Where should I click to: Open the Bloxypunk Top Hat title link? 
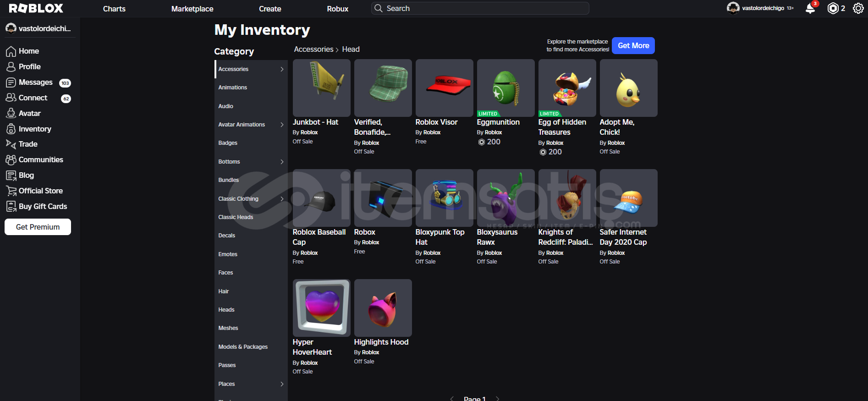tap(440, 237)
